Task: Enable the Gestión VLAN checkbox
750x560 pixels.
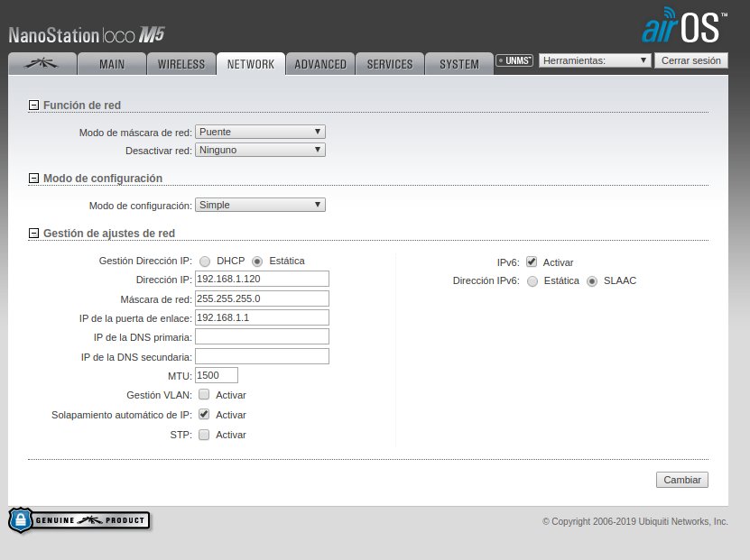Action: [x=204, y=395]
